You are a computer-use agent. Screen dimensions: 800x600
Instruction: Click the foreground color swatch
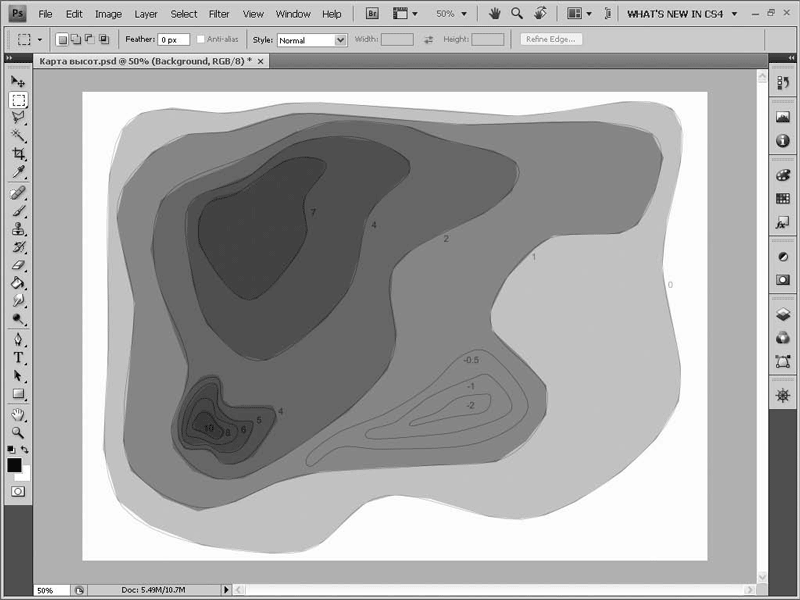[x=14, y=465]
